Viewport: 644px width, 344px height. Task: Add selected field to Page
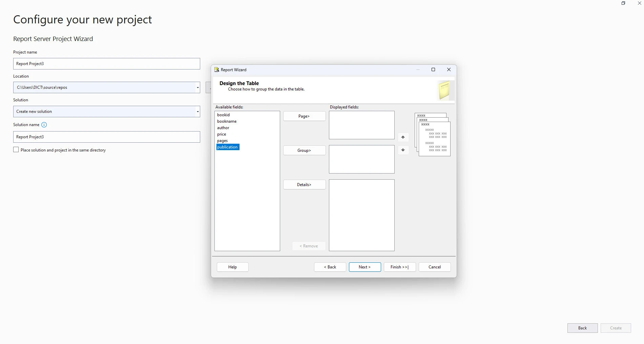304,116
